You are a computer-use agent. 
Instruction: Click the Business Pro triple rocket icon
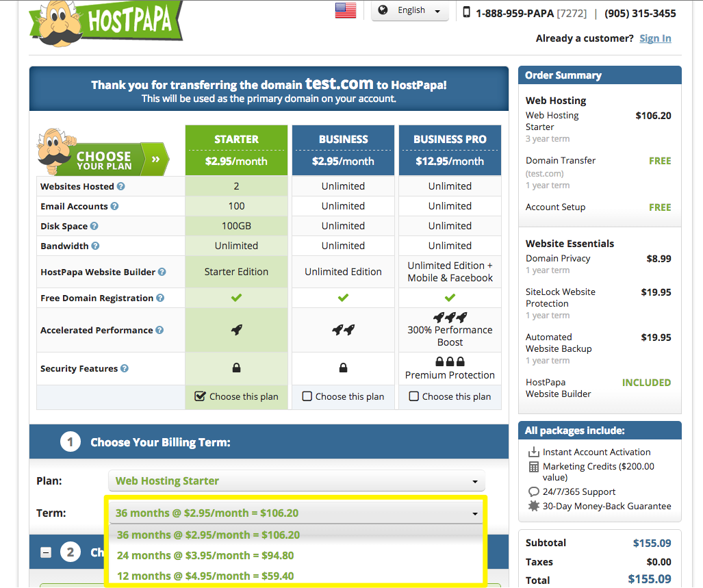click(450, 318)
